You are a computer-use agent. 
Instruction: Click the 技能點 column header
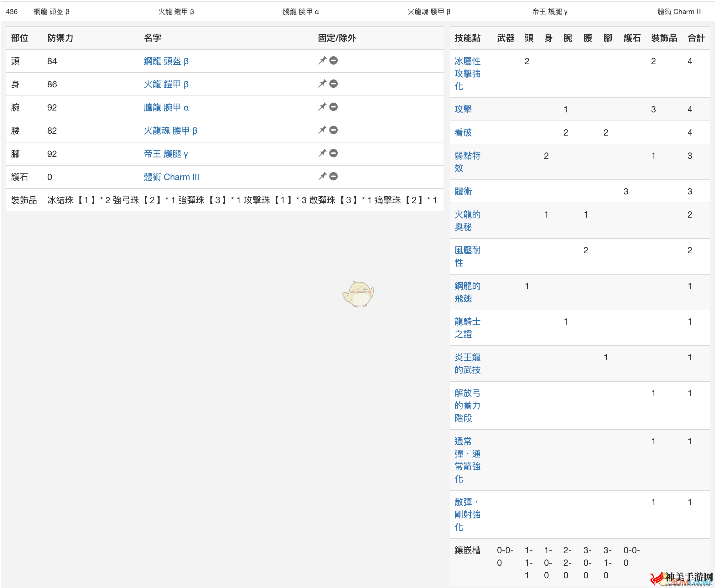[x=467, y=38]
